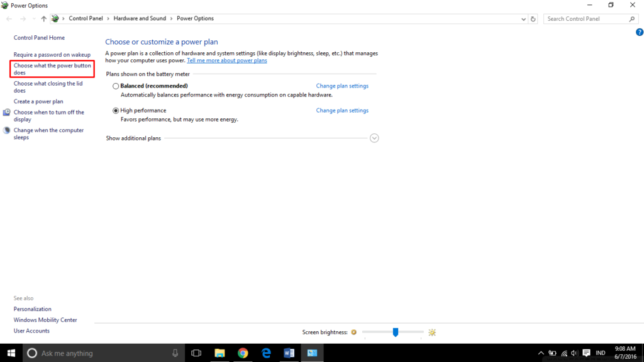Click the Power Options title bar icon
This screenshot has height=362, width=644.
4,5
